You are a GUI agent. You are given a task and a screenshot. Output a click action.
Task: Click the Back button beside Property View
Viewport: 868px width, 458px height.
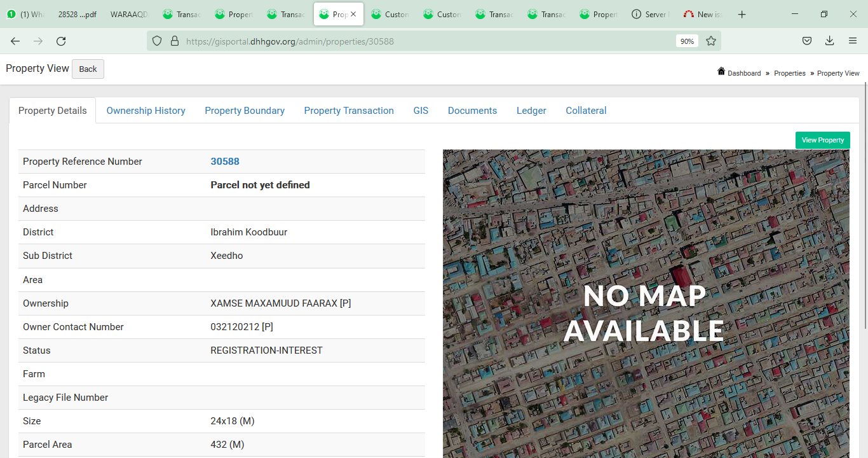88,69
